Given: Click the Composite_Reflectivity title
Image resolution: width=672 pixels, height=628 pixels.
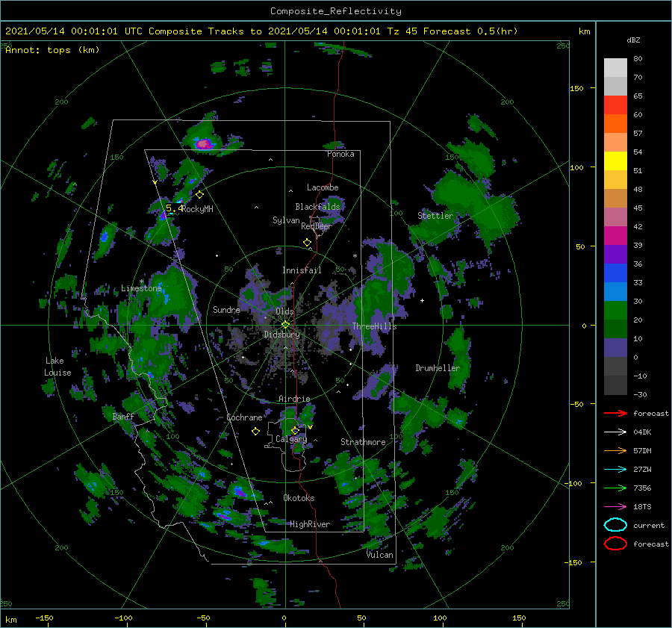Looking at the screenshot, I should tap(335, 11).
